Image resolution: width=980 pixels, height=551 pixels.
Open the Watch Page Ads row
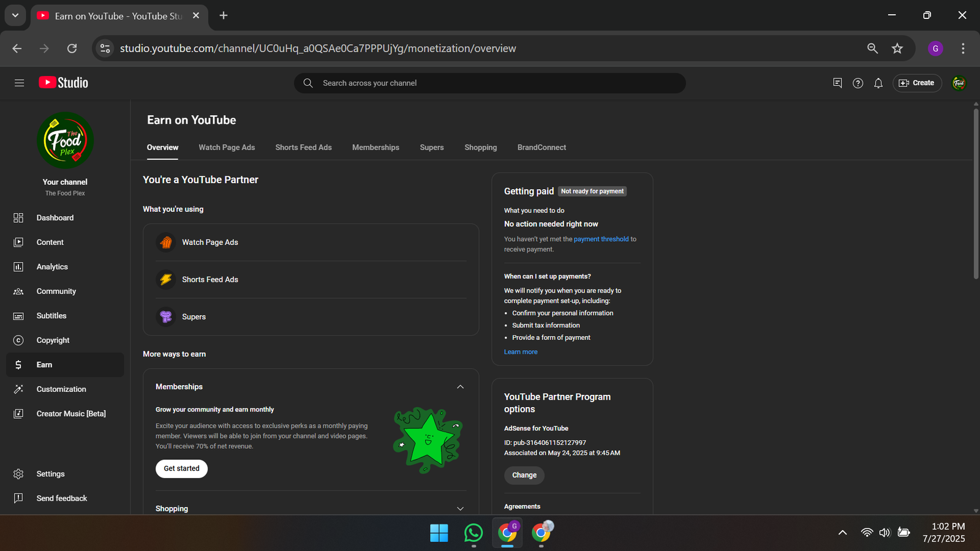coord(311,242)
